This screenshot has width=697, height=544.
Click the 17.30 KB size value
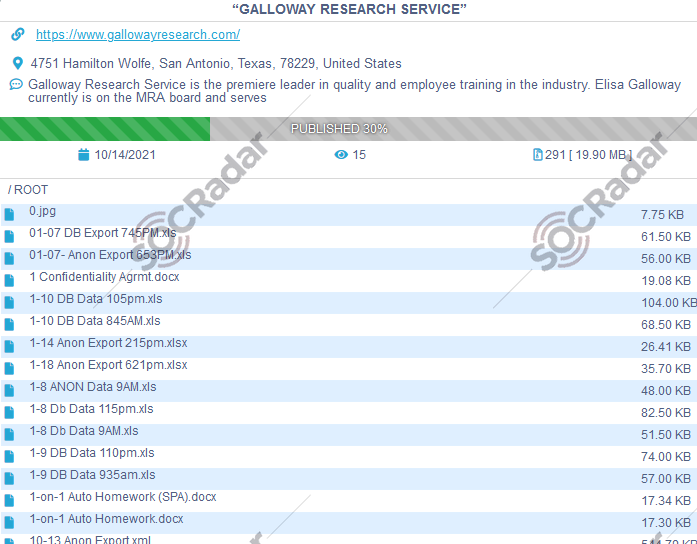point(665,523)
